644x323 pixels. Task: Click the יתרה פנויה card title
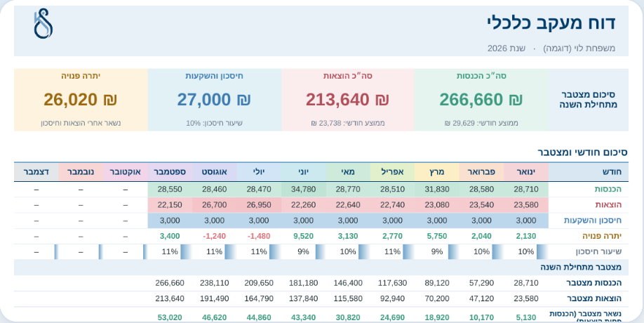click(x=81, y=76)
